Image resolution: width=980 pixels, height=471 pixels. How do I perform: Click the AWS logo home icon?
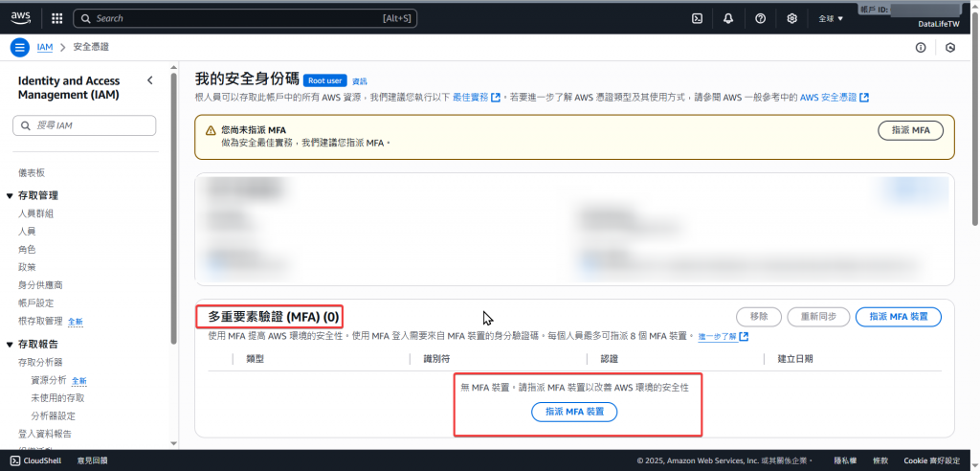pyautogui.click(x=21, y=18)
